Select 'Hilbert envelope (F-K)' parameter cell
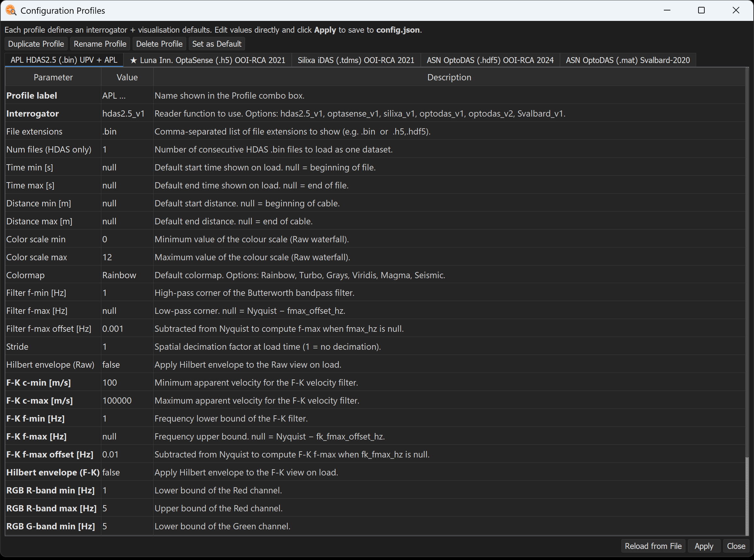This screenshot has height=560, width=754. coord(53,472)
